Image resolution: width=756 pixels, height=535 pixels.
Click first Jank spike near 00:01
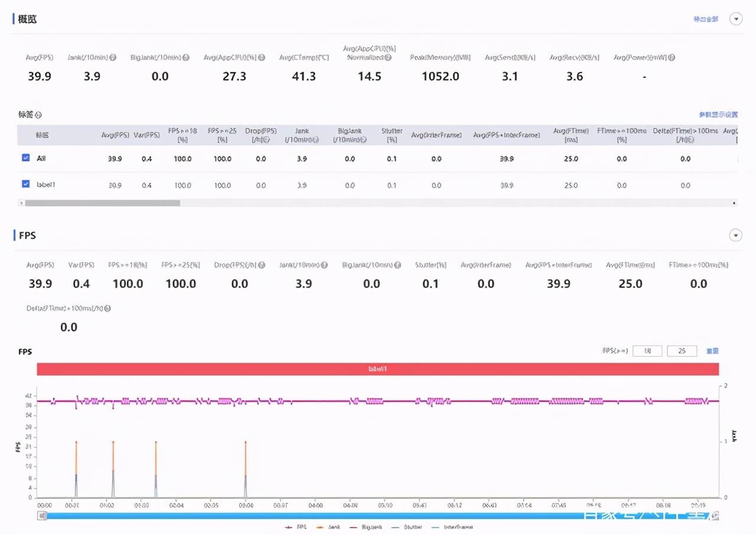[76, 469]
